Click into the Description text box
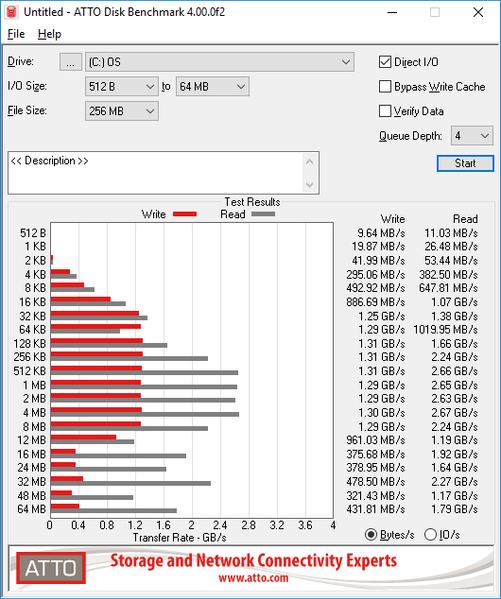Viewport: 501px width, 599px height. pos(156,173)
